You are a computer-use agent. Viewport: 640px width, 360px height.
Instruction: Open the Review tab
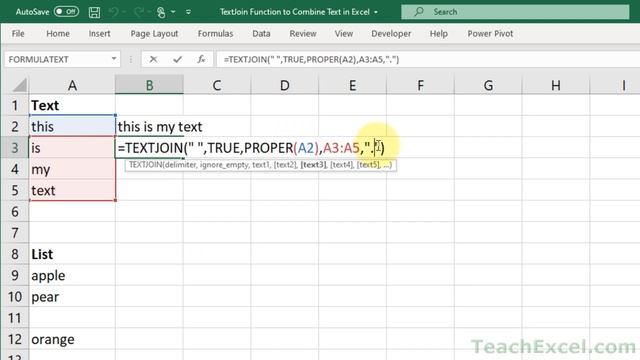[x=303, y=33]
